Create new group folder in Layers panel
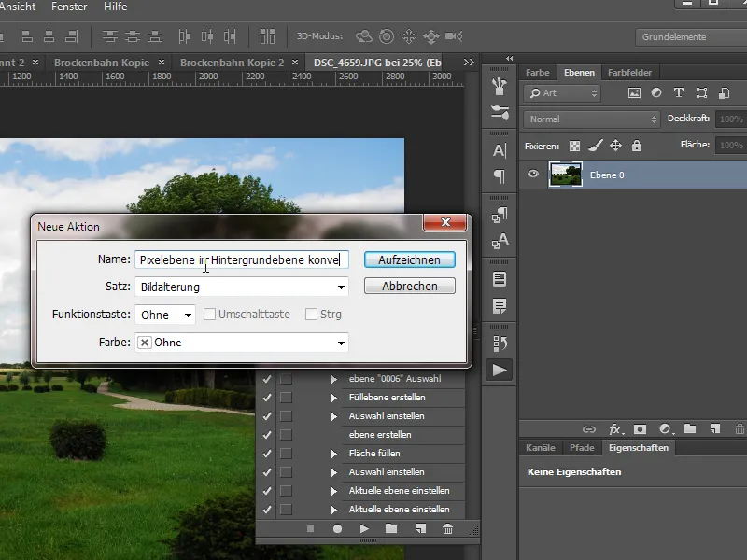 pos(690,428)
